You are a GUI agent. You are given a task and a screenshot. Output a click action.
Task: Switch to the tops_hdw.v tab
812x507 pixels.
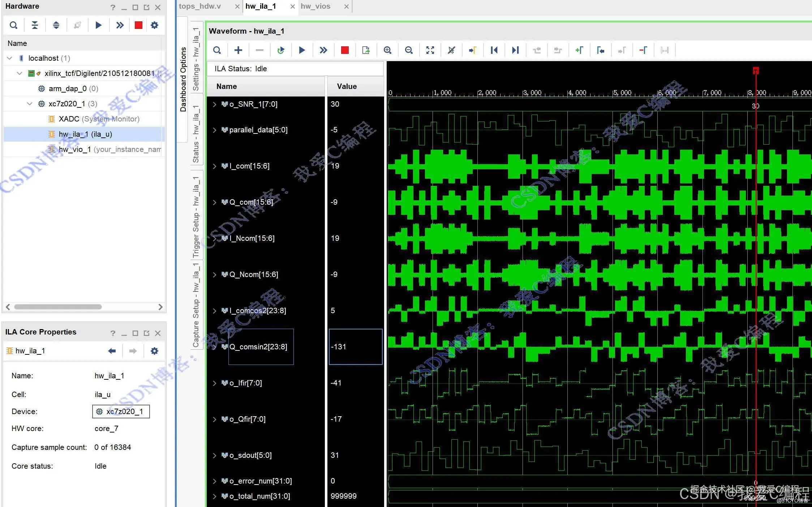pyautogui.click(x=200, y=6)
